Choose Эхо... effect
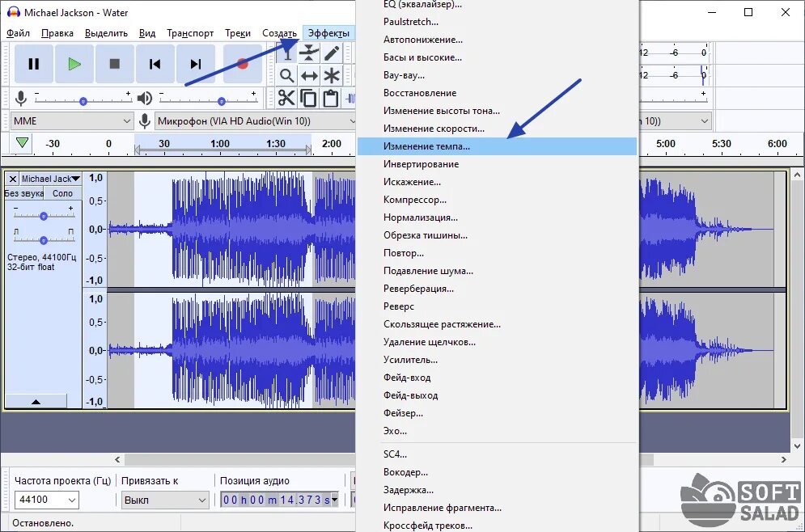The width and height of the screenshot is (805, 532). [x=497, y=431]
